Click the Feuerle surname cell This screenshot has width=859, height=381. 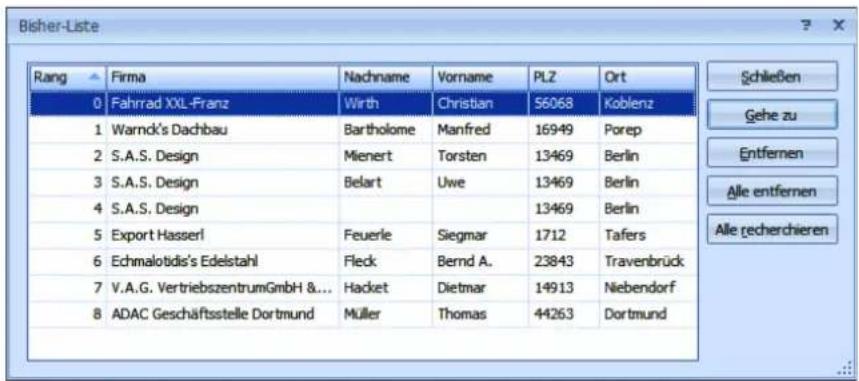point(386,235)
